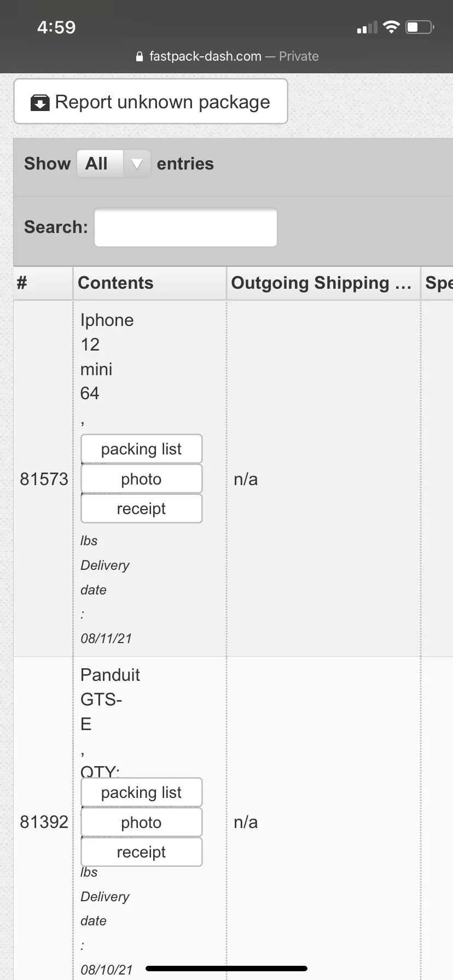Tap the Wi-Fi status icon
This screenshot has width=453, height=980.
point(391,27)
